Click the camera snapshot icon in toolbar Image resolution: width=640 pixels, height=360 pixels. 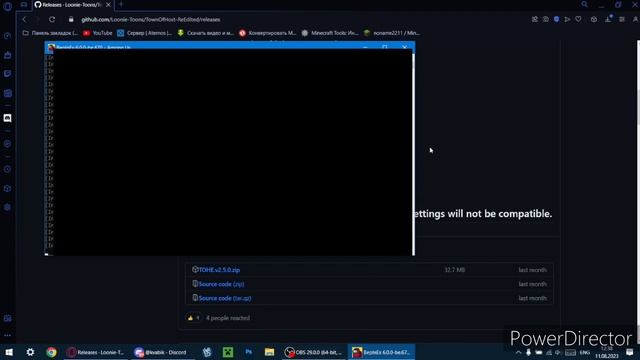click(546, 19)
